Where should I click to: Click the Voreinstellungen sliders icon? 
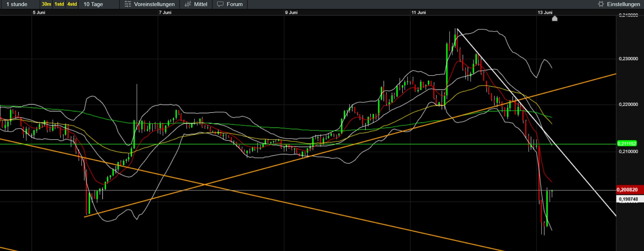128,4
